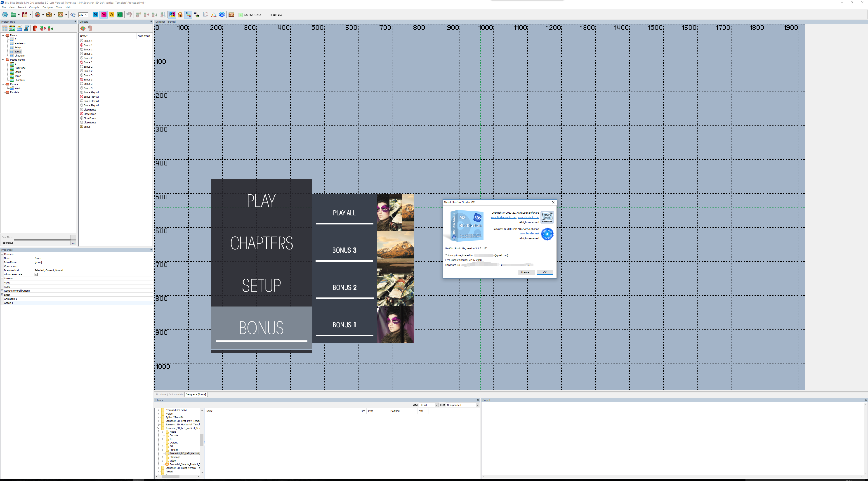Move Project Tree item down (green arrow)
868x481 pixels.
coord(50,28)
